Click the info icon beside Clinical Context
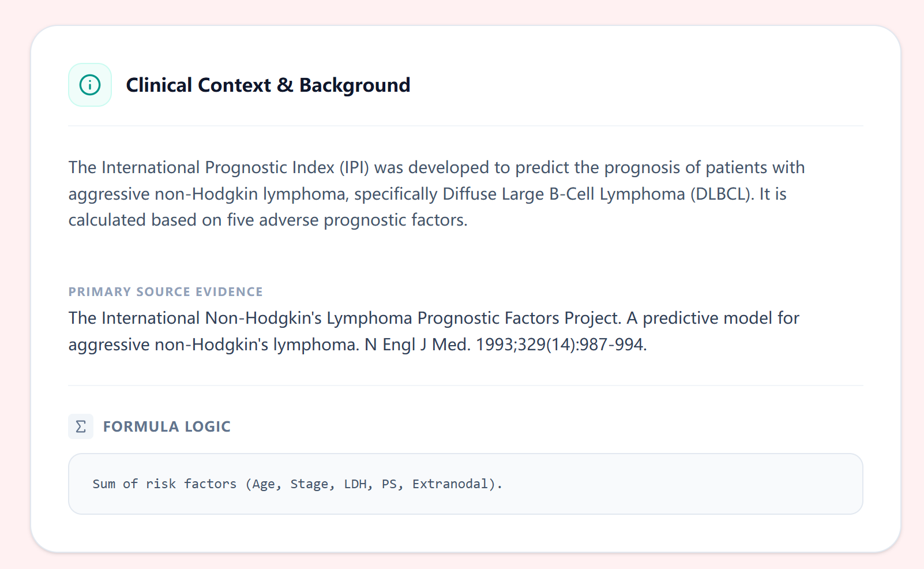Screen dimensions: 924x569 point(90,85)
